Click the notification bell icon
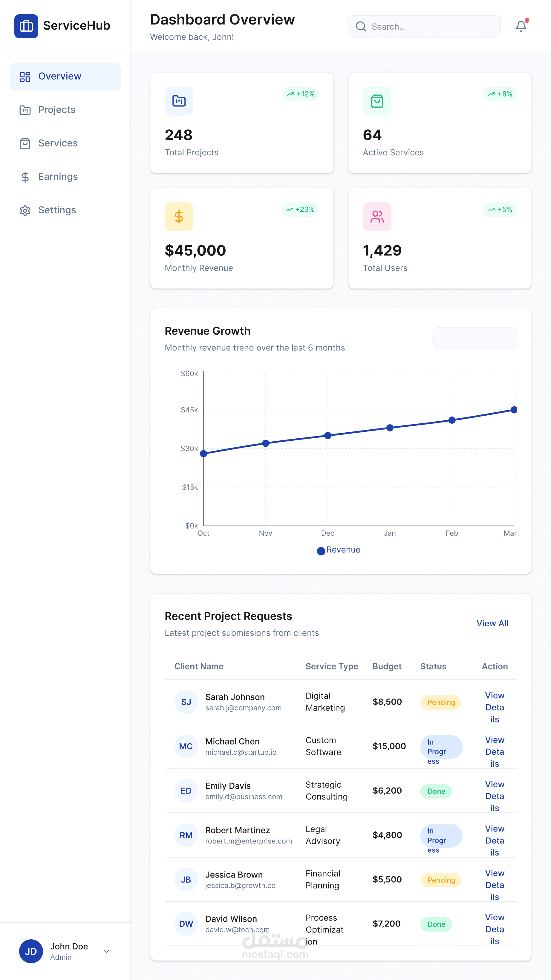 point(521,26)
